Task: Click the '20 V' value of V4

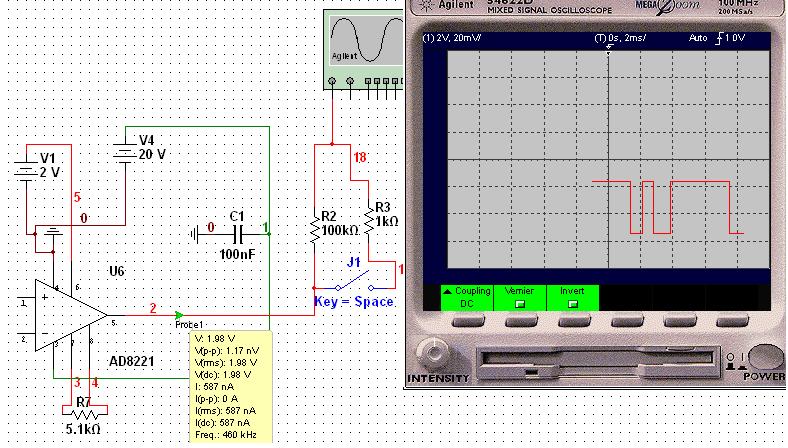Action: (152, 154)
